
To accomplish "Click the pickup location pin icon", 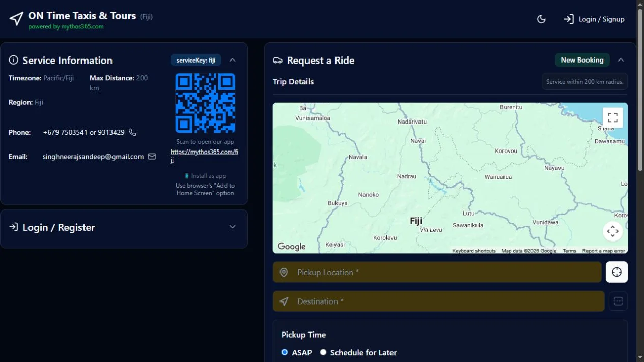I will (x=284, y=273).
